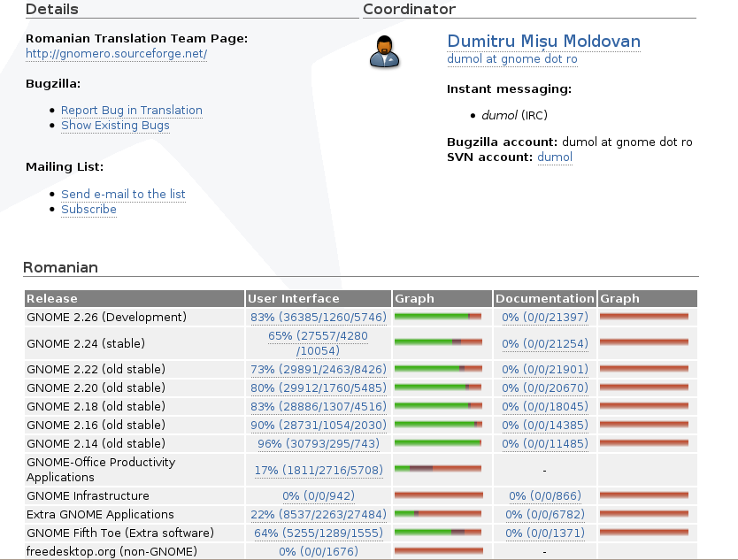Open GNOME 2.16 UI stats 90% link
738x560 pixels.
tap(319, 425)
